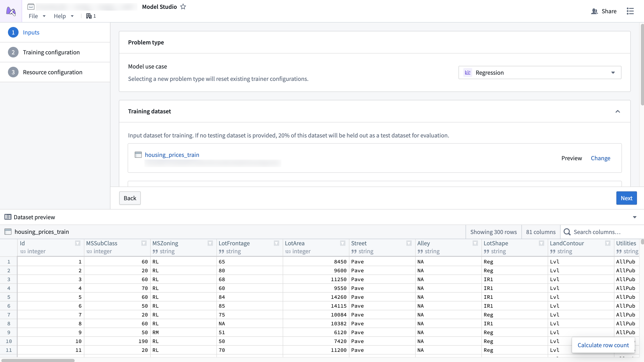644x362 pixels.
Task: Open the overflow menu icon at top right
Action: click(x=631, y=11)
